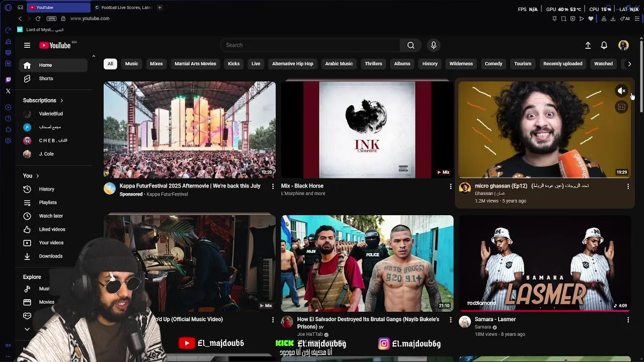644x362 pixels.
Task: Play Kappa FuturFestival Aftermovie thumbnail
Action: (x=190, y=130)
